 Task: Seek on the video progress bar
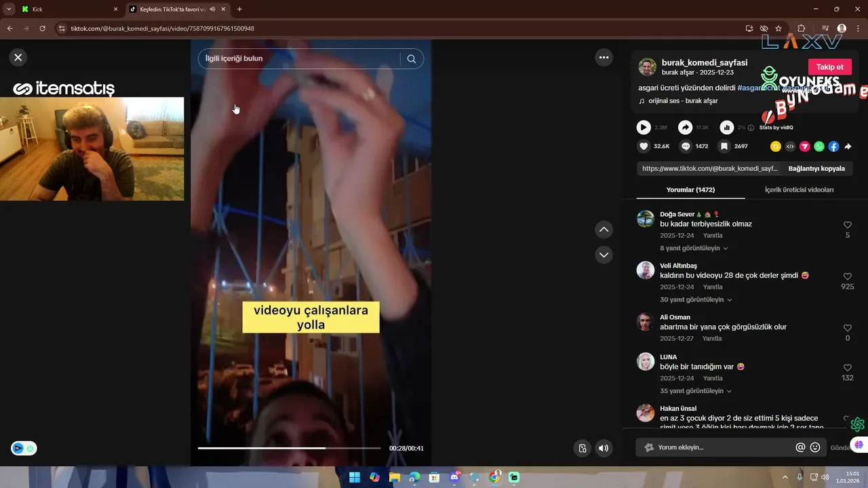click(289, 448)
